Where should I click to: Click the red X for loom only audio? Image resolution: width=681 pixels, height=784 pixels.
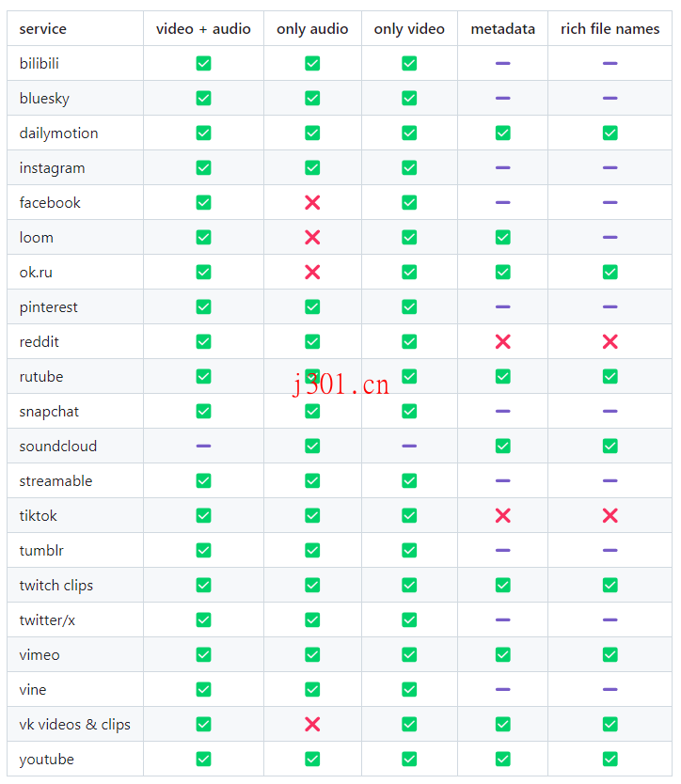(x=312, y=238)
